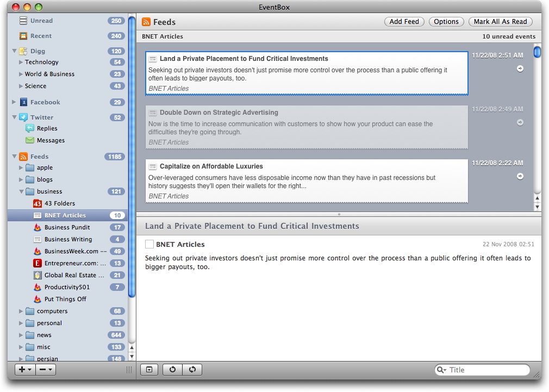
Task: Select the Twitter bird icon
Action: pos(23,117)
